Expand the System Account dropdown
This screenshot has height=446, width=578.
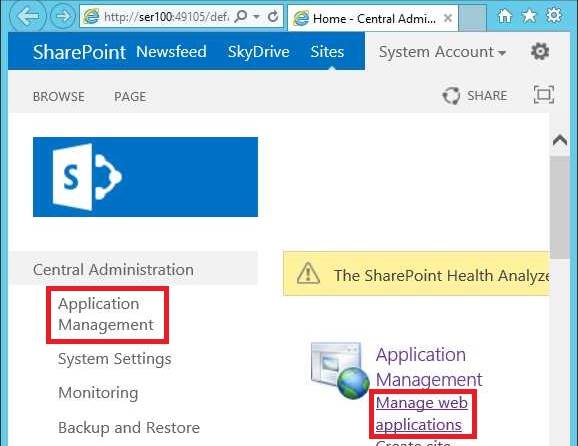tap(442, 52)
